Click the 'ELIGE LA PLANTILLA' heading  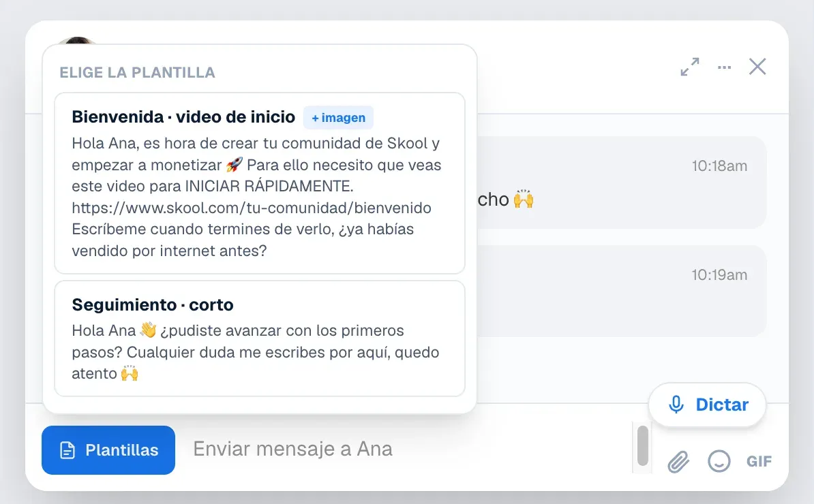click(137, 73)
